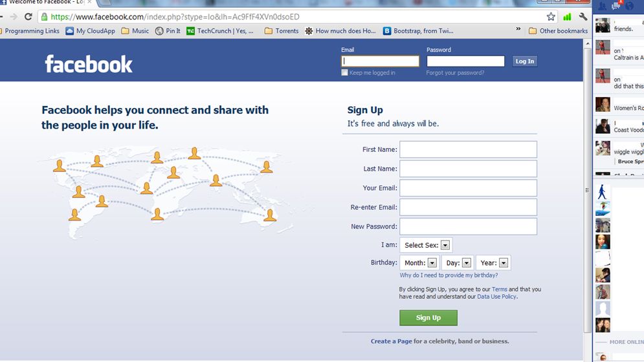
Task: Bookmark the page with the star icon
Action: pos(551,17)
